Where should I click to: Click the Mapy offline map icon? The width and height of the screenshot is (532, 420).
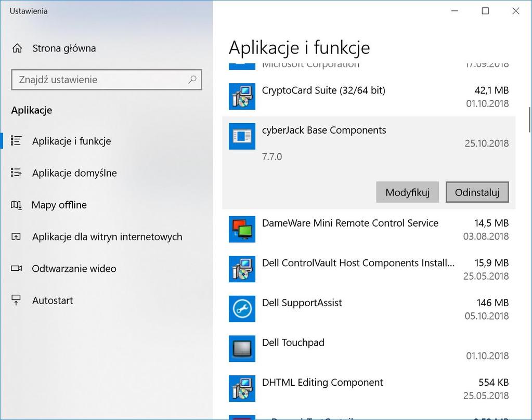tap(16, 205)
